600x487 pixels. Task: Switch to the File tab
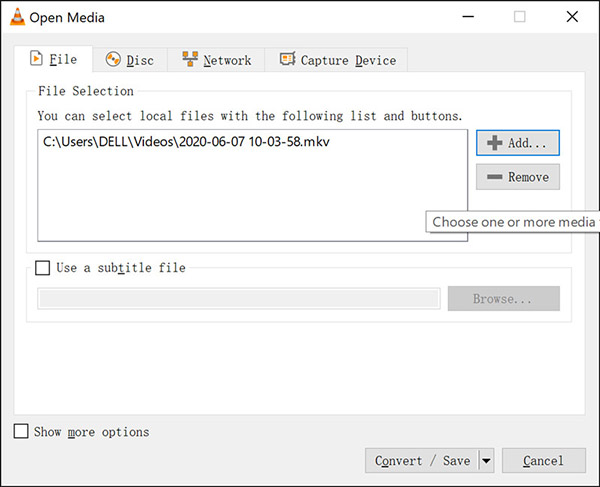pyautogui.click(x=53, y=59)
